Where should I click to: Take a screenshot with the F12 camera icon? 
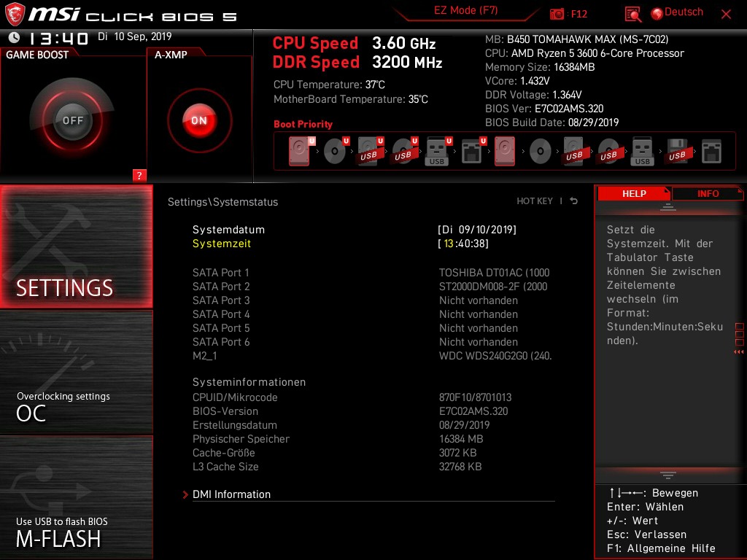(x=557, y=14)
